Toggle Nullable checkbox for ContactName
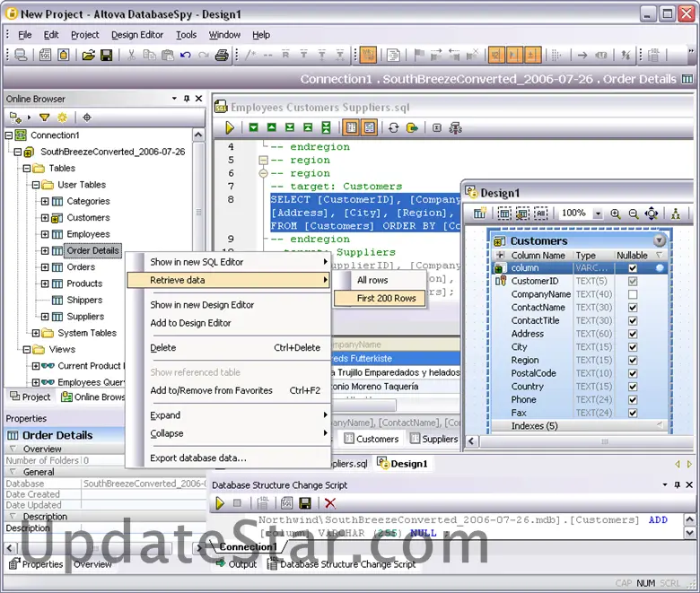 (x=633, y=308)
